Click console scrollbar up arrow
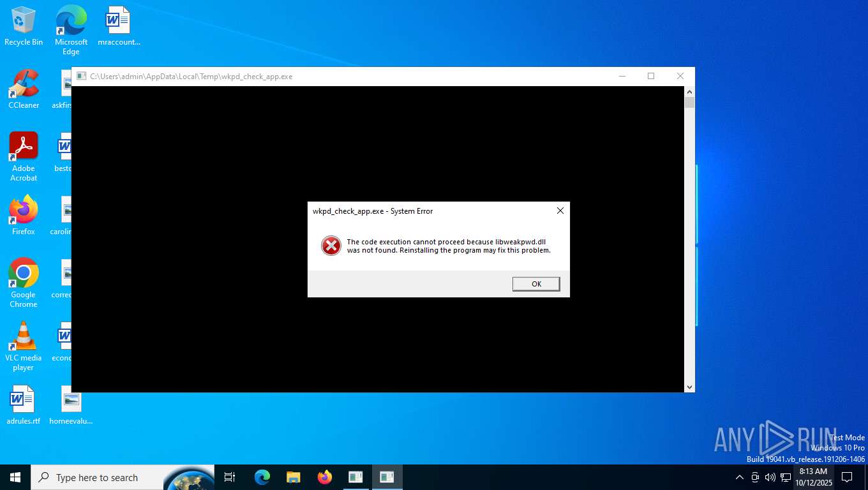Viewport: 868px width, 490px height. (x=689, y=91)
